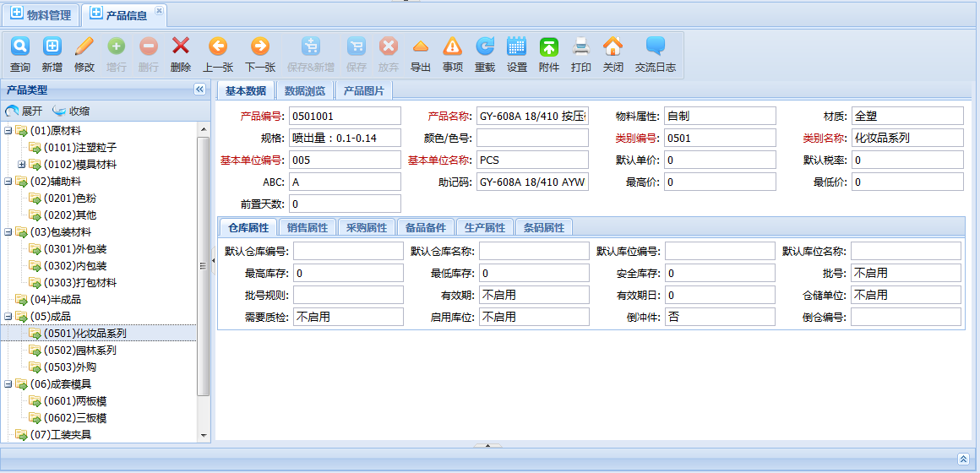Click the 打印 (Print) icon
Viewport: 980px width, 473px height.
581,47
